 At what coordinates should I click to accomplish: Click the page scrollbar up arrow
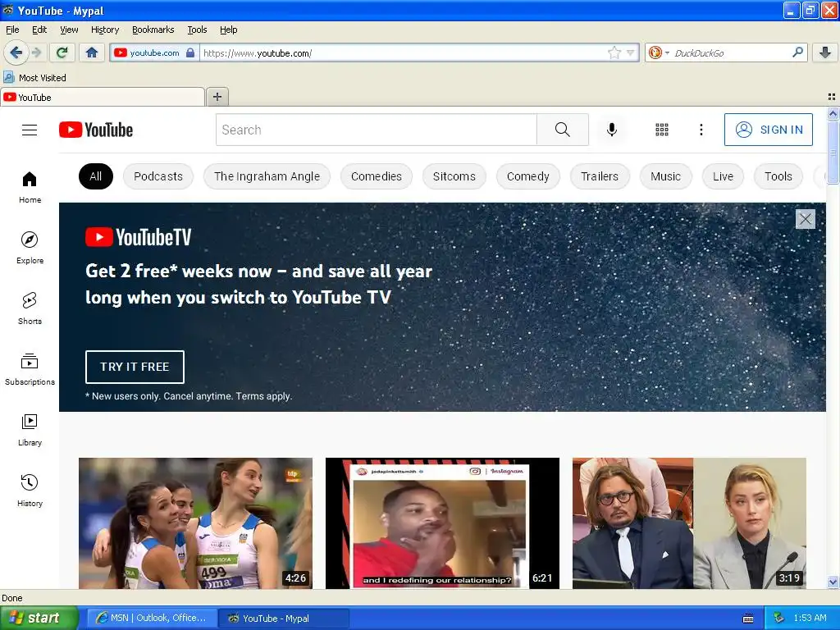pos(833,113)
